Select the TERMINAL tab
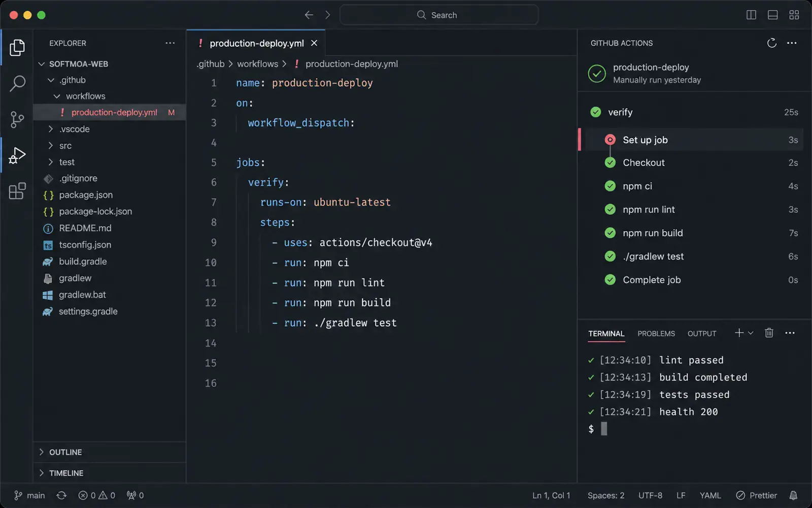 coord(606,334)
